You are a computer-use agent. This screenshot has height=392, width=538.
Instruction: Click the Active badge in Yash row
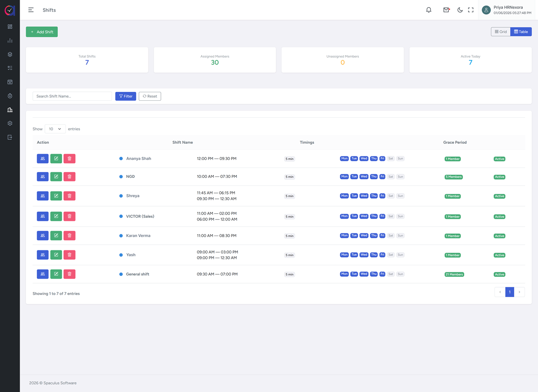[x=499, y=255]
